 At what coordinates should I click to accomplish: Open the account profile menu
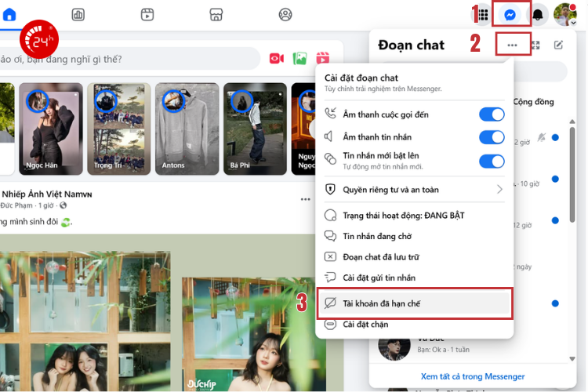pos(565,15)
